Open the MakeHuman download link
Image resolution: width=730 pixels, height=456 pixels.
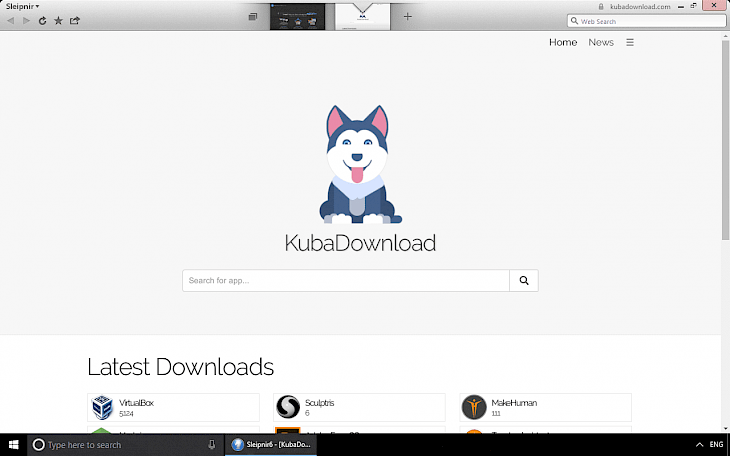click(514, 403)
